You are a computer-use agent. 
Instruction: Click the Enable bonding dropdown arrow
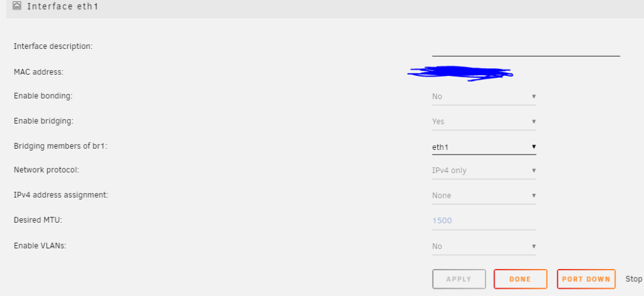coord(533,97)
